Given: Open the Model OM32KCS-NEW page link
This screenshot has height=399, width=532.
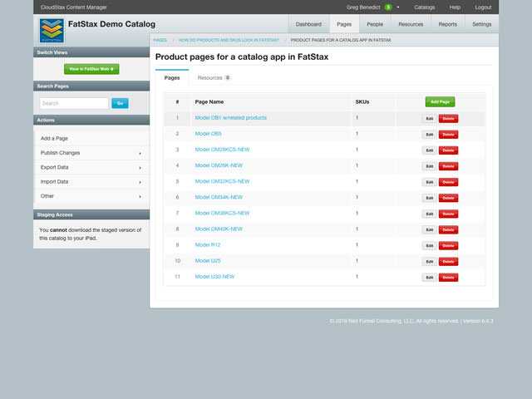Looking at the screenshot, I should point(222,181).
